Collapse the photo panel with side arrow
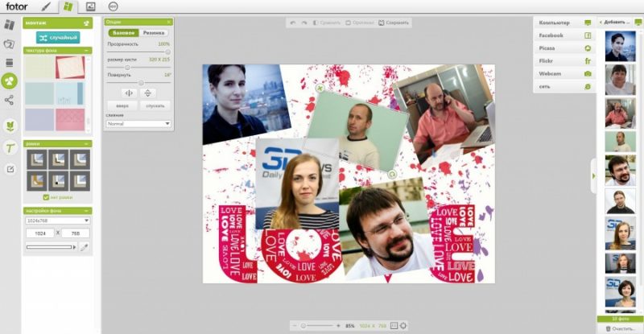Image resolution: width=644 pixels, height=334 pixels. tap(593, 175)
